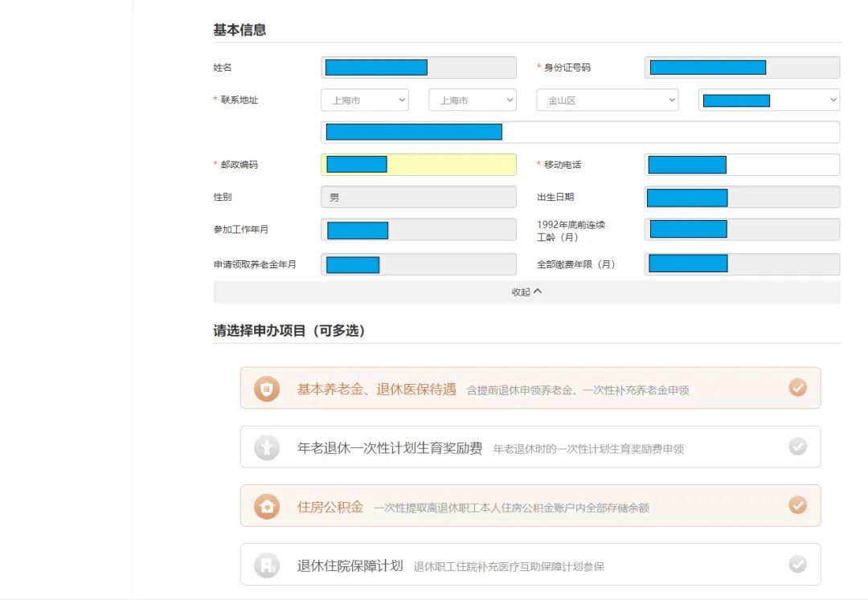Image resolution: width=868 pixels, height=600 pixels.
Task: Select the 基本养老金、退休医保待遇 title text
Action: tap(376, 389)
